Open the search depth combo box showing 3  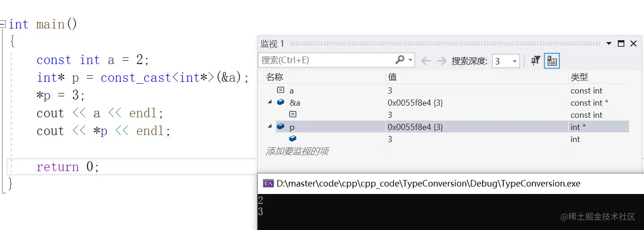(x=506, y=61)
